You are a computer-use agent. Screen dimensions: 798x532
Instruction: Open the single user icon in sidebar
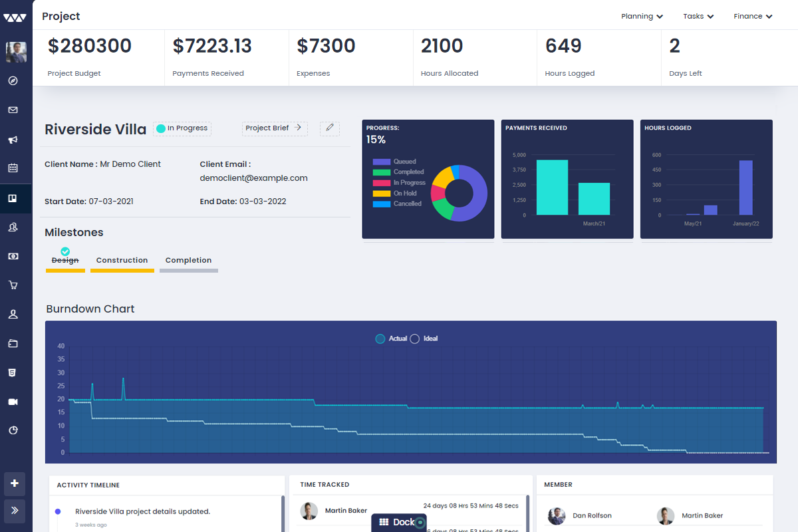(13, 315)
